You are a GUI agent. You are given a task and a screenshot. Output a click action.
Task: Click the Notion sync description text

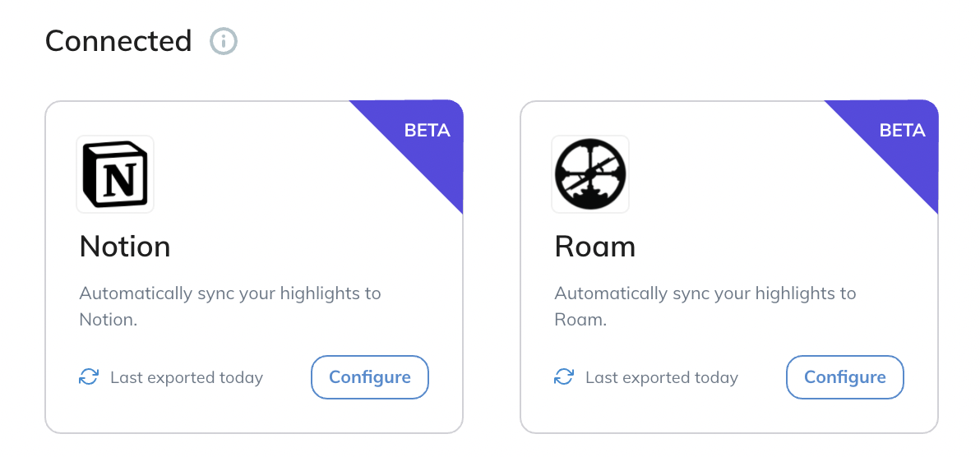230,307
